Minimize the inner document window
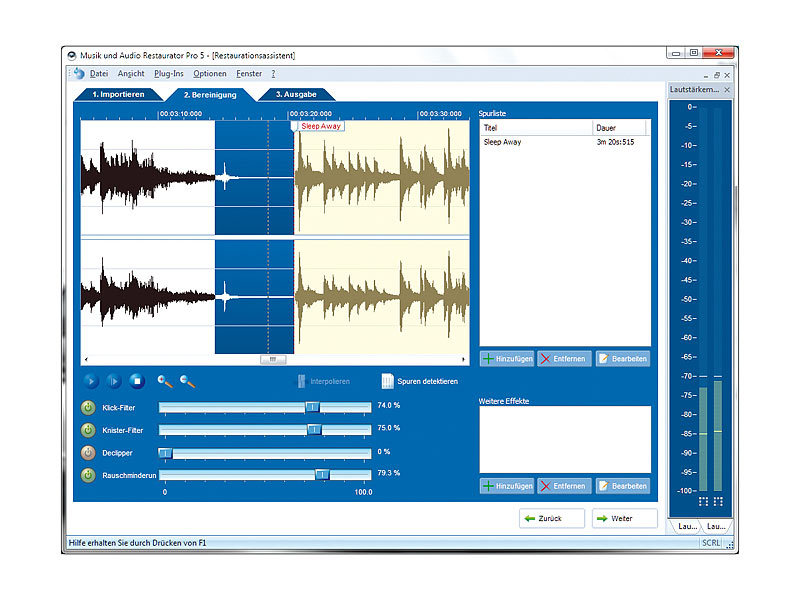The width and height of the screenshot is (800, 600). coord(706,76)
